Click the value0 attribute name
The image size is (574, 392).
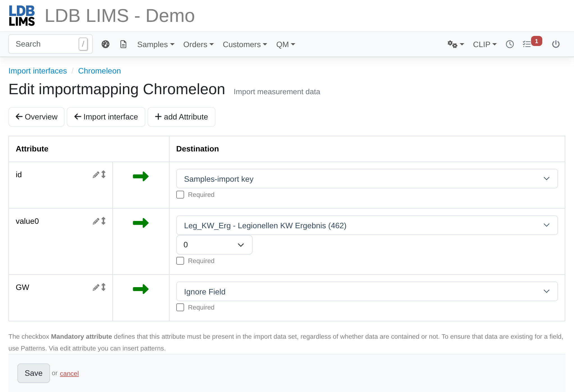pyautogui.click(x=27, y=221)
